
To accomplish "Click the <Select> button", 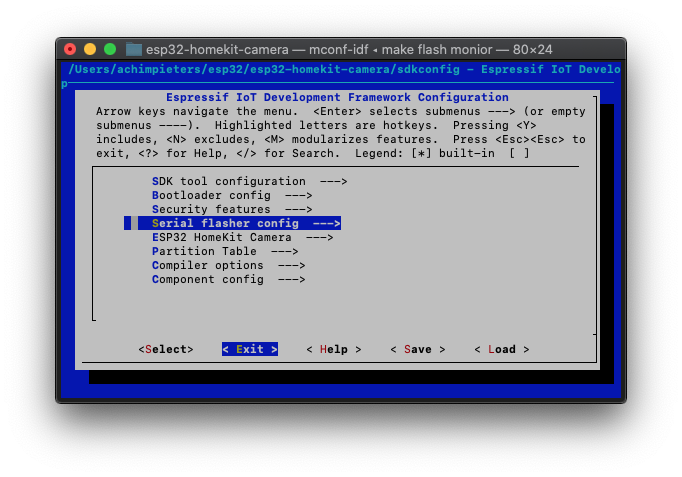I will [166, 349].
